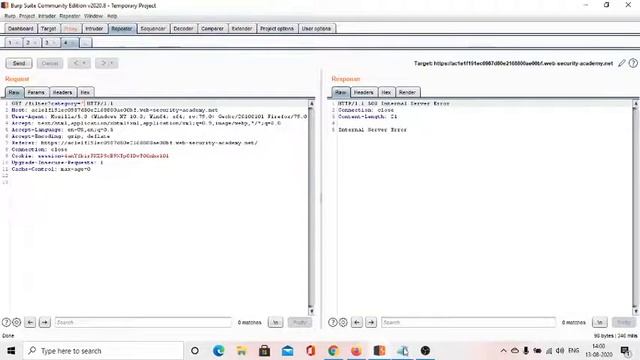Toggle request \n newline display button
The image size is (640, 360).
pos(276,322)
